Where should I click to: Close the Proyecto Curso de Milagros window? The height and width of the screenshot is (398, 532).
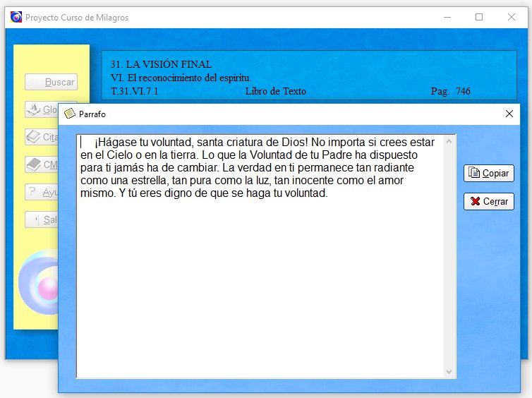[512, 17]
